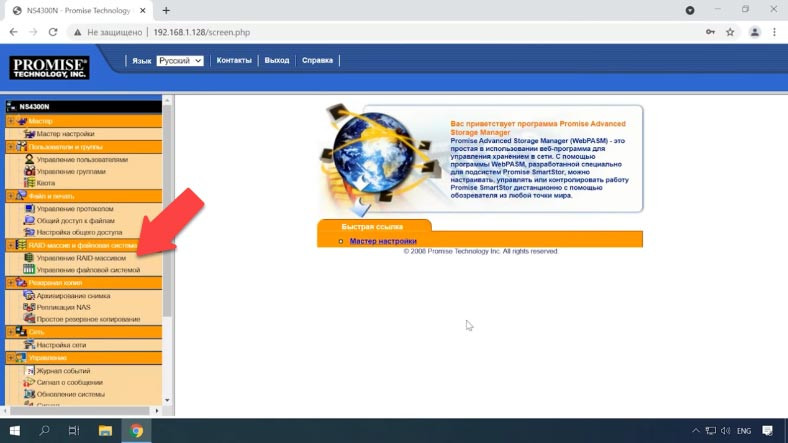The height and width of the screenshot is (443, 788).
Task: Switch the ENG input language indicator
Action: click(744, 431)
